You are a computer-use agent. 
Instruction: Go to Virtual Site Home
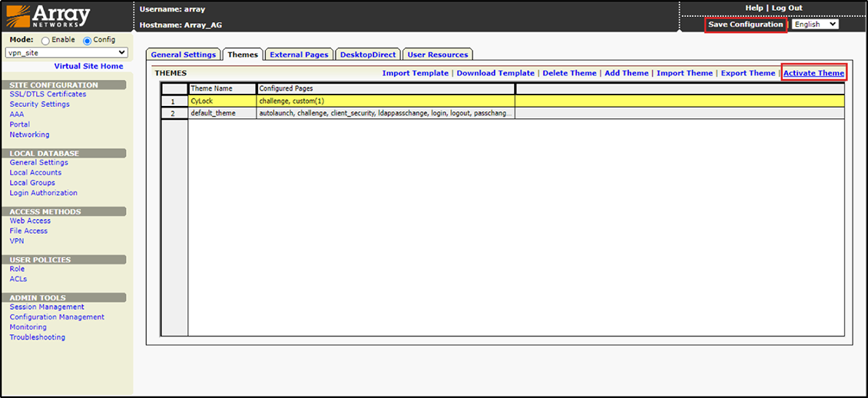pyautogui.click(x=88, y=67)
